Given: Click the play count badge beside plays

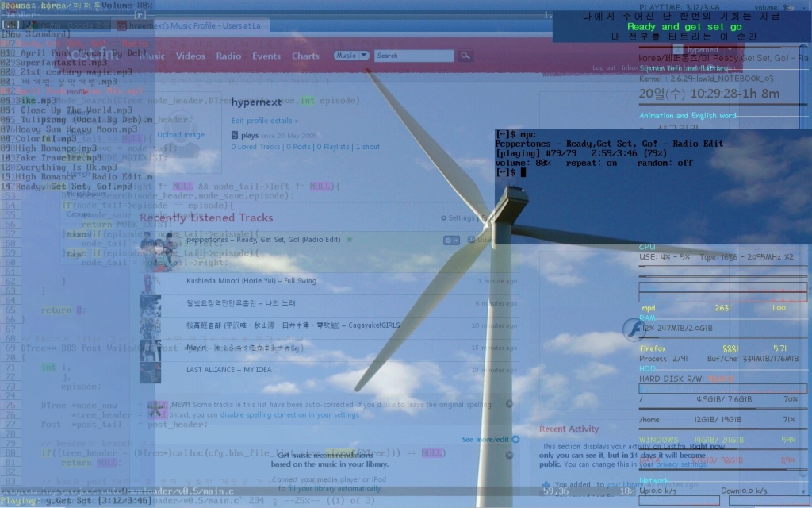Looking at the screenshot, I should (x=235, y=135).
